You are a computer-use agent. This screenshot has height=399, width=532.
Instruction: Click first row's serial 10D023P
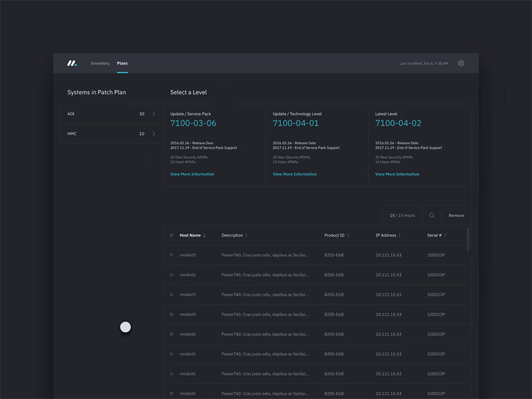(x=436, y=255)
